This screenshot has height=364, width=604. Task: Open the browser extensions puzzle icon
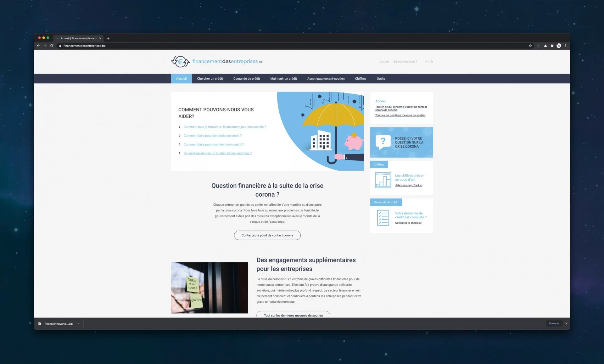[552, 46]
